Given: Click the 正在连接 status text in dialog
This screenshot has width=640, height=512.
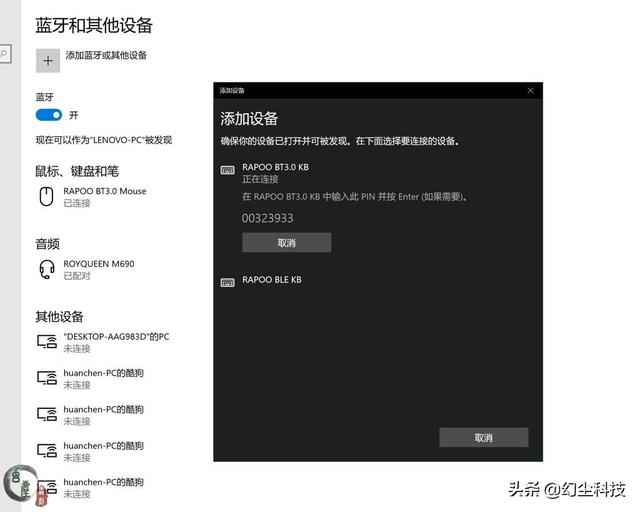Looking at the screenshot, I should 260,179.
